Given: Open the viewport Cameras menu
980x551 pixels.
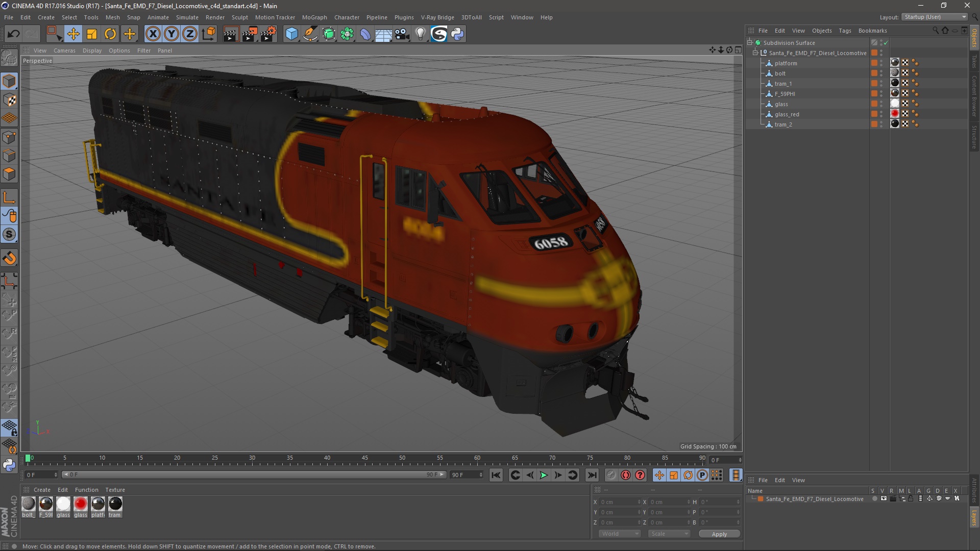Looking at the screenshot, I should [64, 51].
